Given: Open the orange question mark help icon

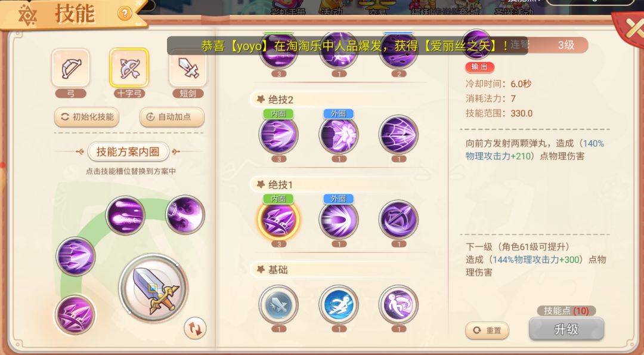Looking at the screenshot, I should (125, 14).
